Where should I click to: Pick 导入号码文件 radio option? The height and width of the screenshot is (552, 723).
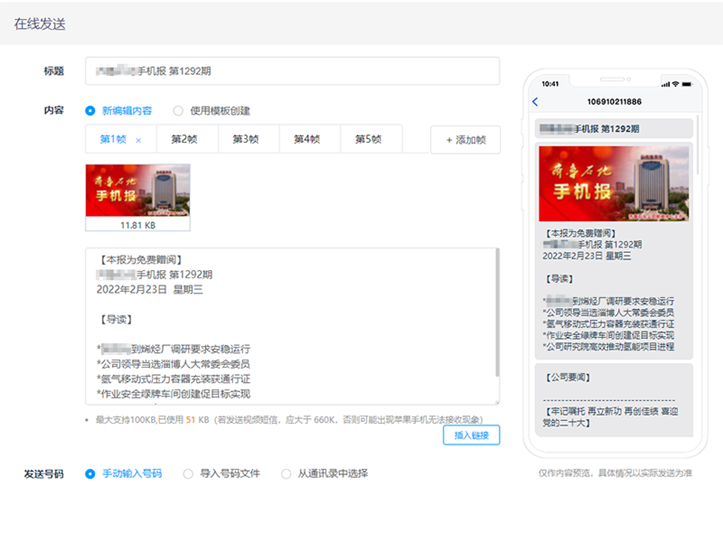[188, 474]
